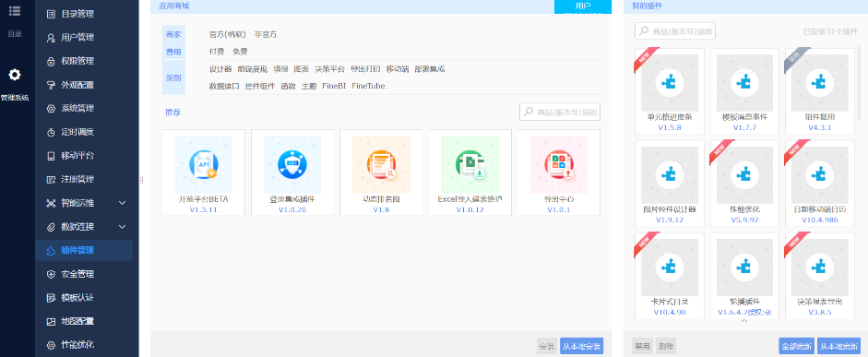Select the 地图配置 map icon
This screenshot has height=357, width=868.
(x=51, y=321)
